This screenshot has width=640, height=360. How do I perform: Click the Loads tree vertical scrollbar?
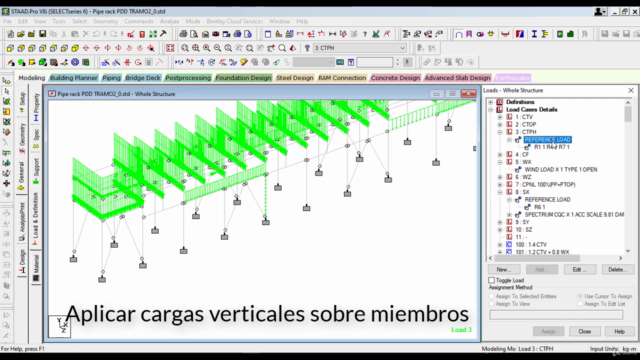pos(628,176)
